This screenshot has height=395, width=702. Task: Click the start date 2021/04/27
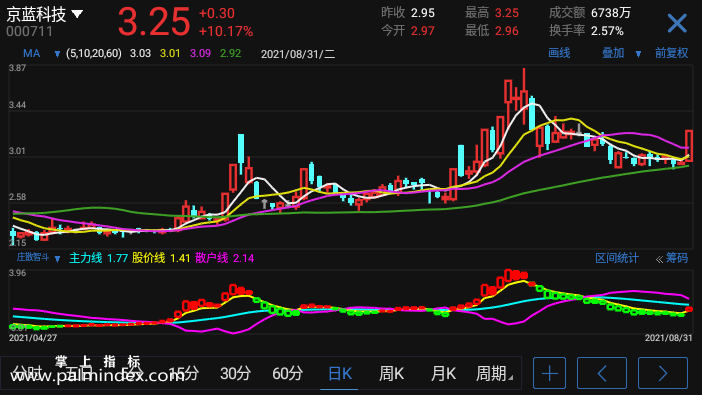pyautogui.click(x=33, y=338)
